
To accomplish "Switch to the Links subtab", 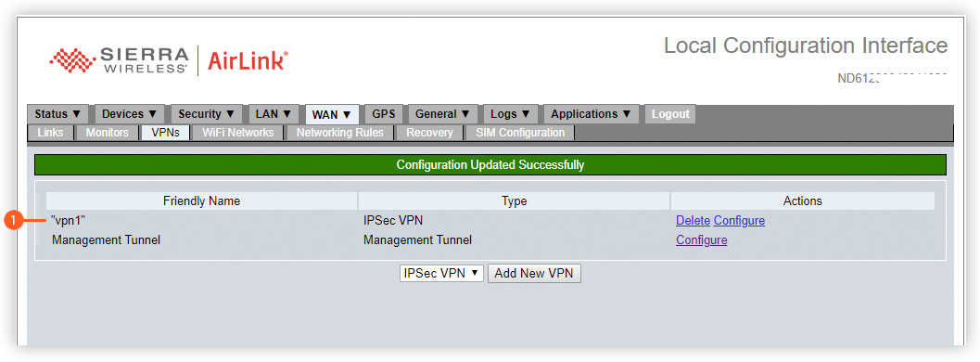I will coord(51,133).
